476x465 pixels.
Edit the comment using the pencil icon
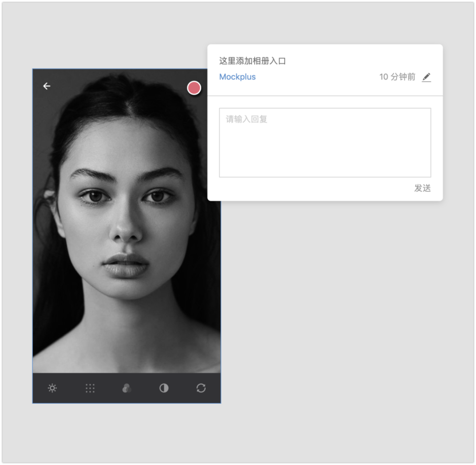426,77
